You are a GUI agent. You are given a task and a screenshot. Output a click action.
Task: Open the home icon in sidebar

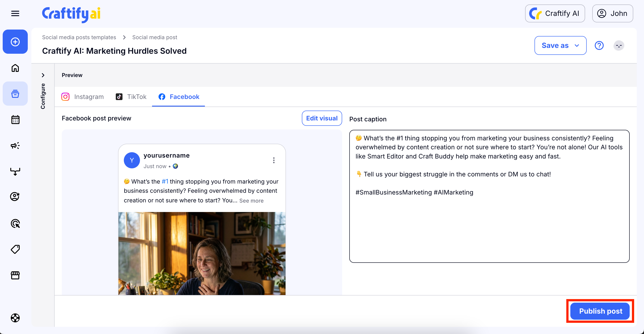tap(15, 68)
